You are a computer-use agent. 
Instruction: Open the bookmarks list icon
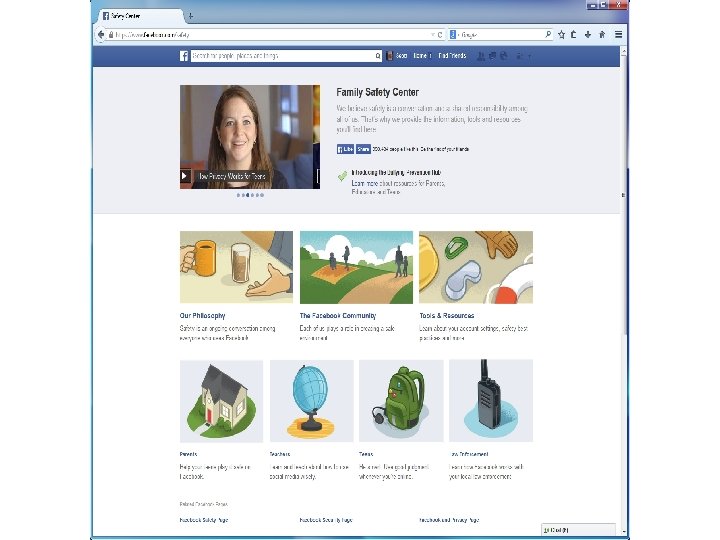click(574, 34)
